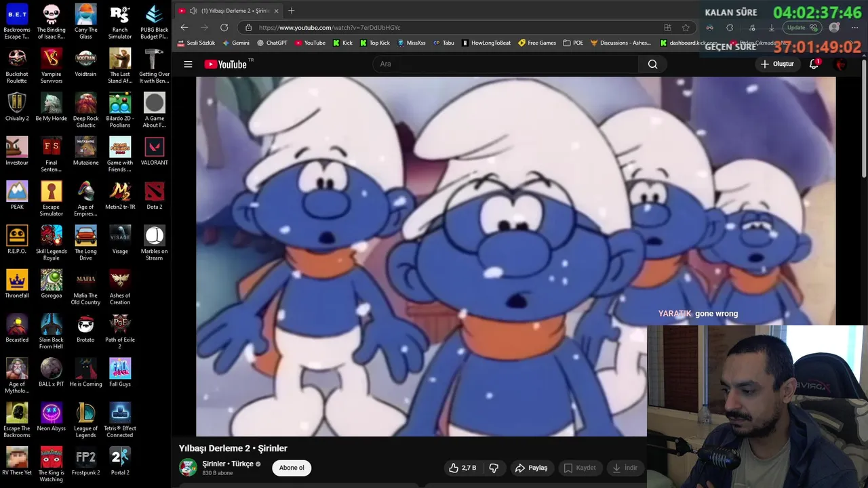The width and height of the screenshot is (868, 488).
Task: Click the İndir download button
Action: coord(625,468)
